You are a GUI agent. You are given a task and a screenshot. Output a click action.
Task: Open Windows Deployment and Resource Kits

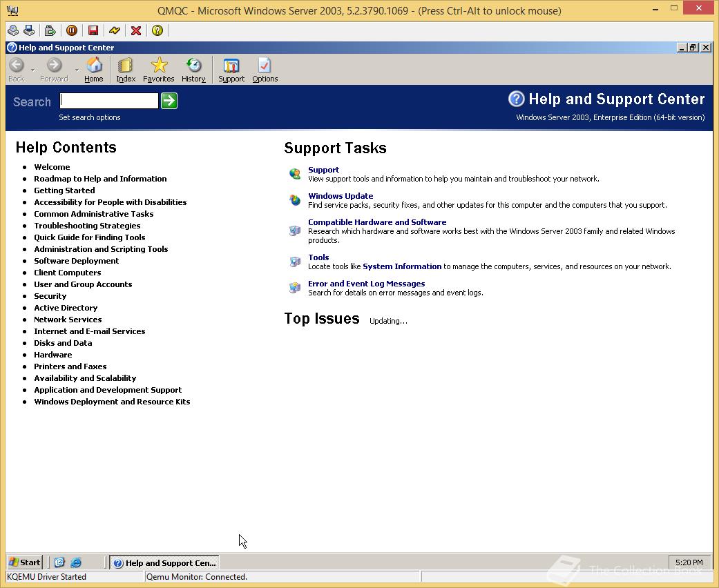112,402
